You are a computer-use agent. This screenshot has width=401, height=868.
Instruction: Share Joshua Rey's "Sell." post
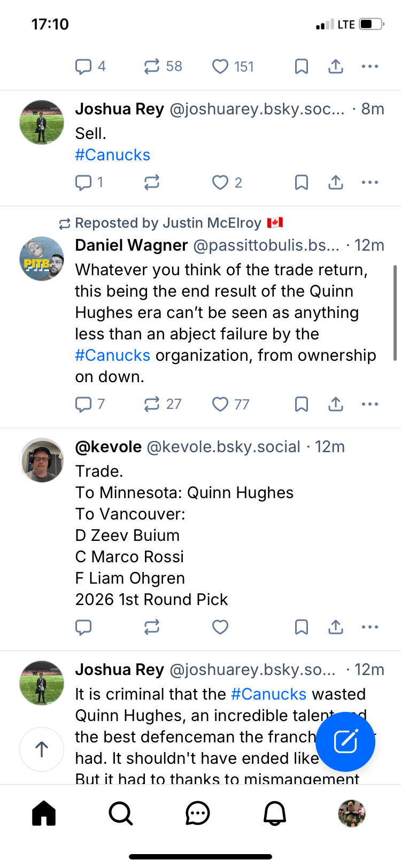335,183
